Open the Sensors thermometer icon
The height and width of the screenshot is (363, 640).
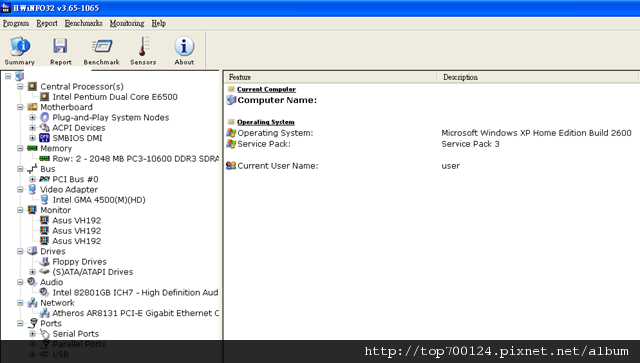143,46
